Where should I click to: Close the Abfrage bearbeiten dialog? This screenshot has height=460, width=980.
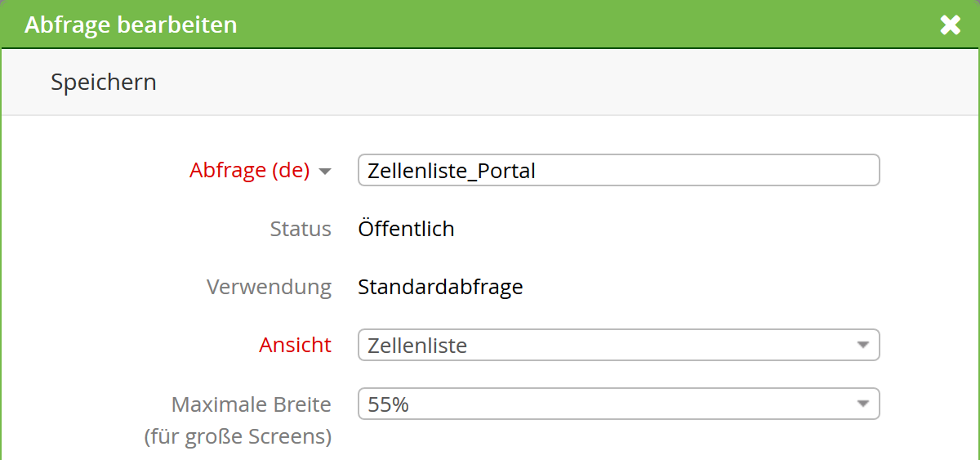[x=950, y=25]
